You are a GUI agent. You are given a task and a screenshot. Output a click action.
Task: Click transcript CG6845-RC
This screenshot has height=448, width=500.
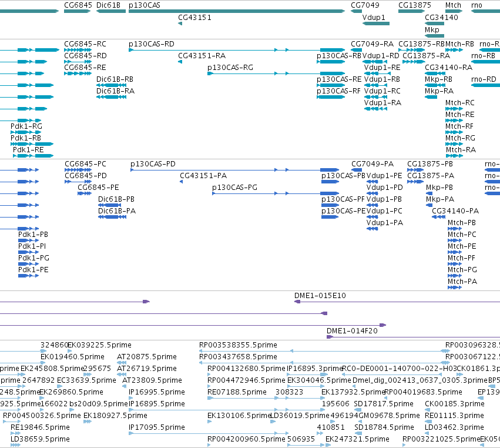78,50
